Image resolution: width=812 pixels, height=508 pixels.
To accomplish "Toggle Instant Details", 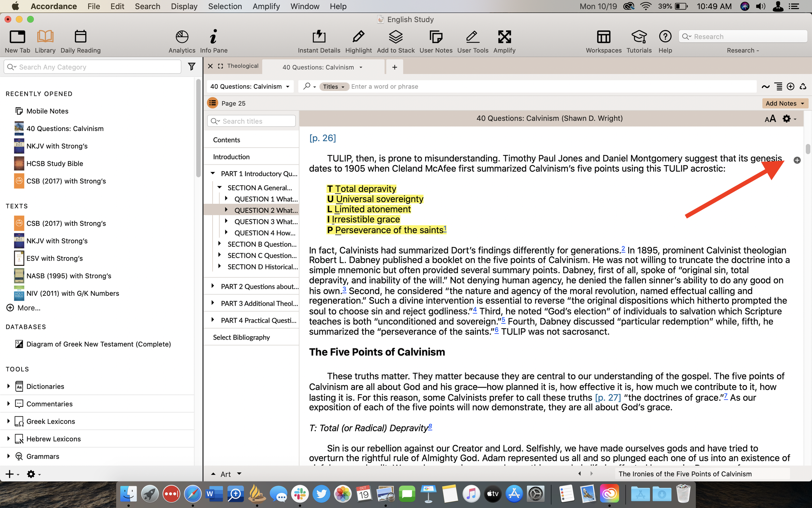I will (319, 41).
